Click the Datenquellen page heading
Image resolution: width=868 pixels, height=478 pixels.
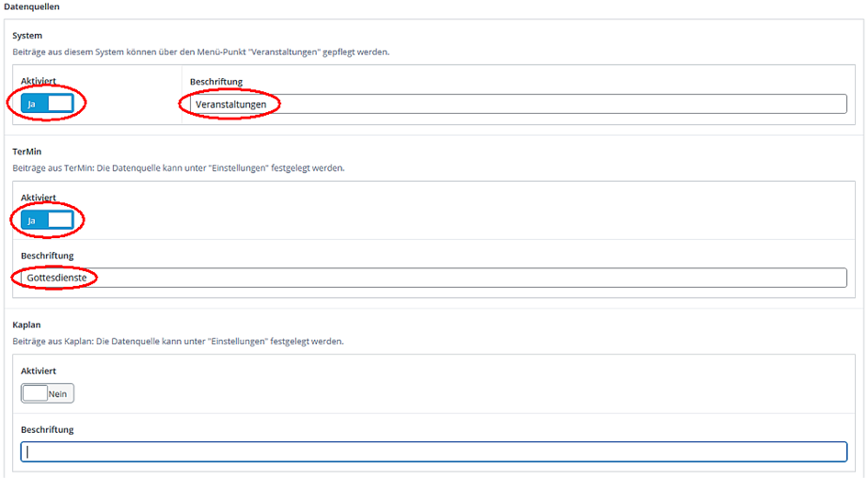click(x=31, y=6)
